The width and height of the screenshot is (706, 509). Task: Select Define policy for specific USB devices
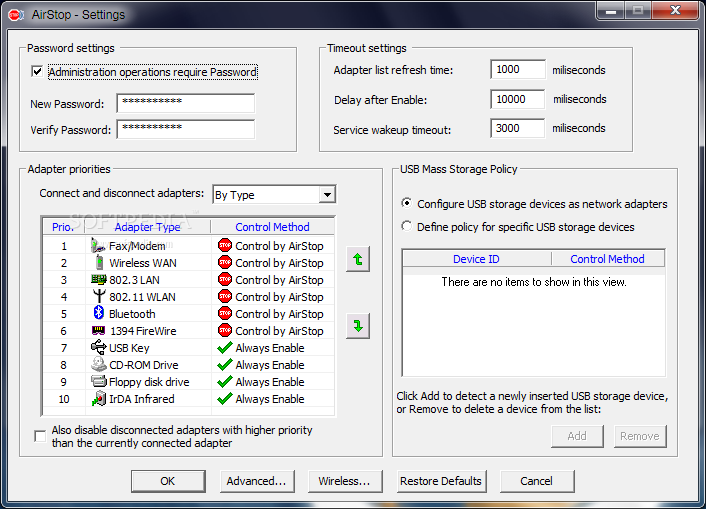coord(407,226)
